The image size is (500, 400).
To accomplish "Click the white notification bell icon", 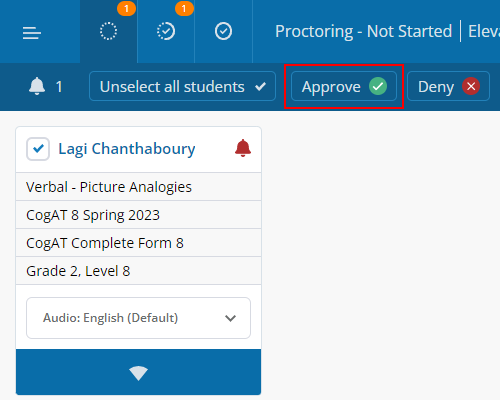I will 37,86.
